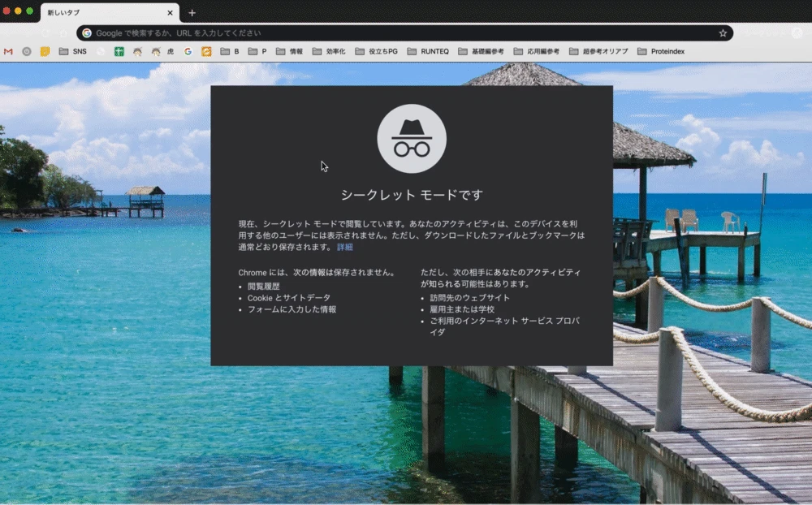
Task: Expand the SNS bookmark folder
Action: (73, 51)
